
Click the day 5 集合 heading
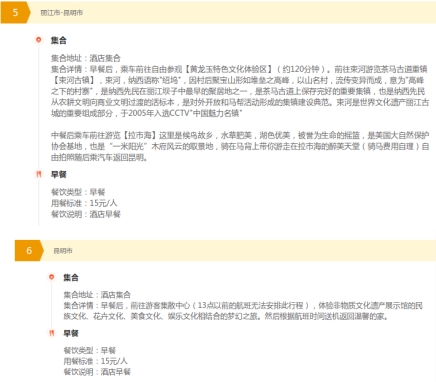[59, 40]
